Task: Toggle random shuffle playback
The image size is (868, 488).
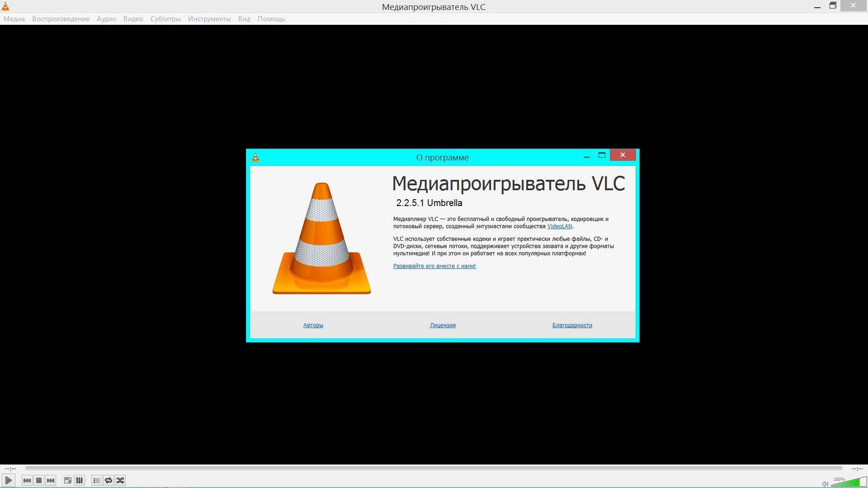Action: (120, 480)
